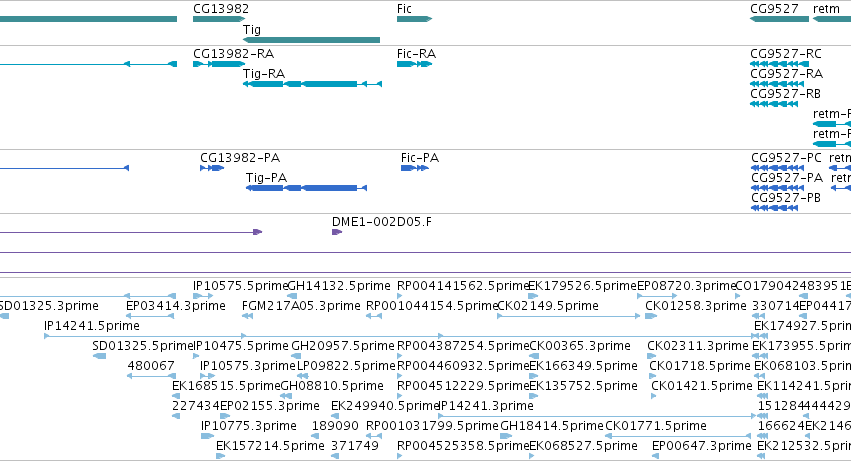The width and height of the screenshot is (851, 461).
Task: Select EST CK02149.5prime
Action: click(x=548, y=306)
